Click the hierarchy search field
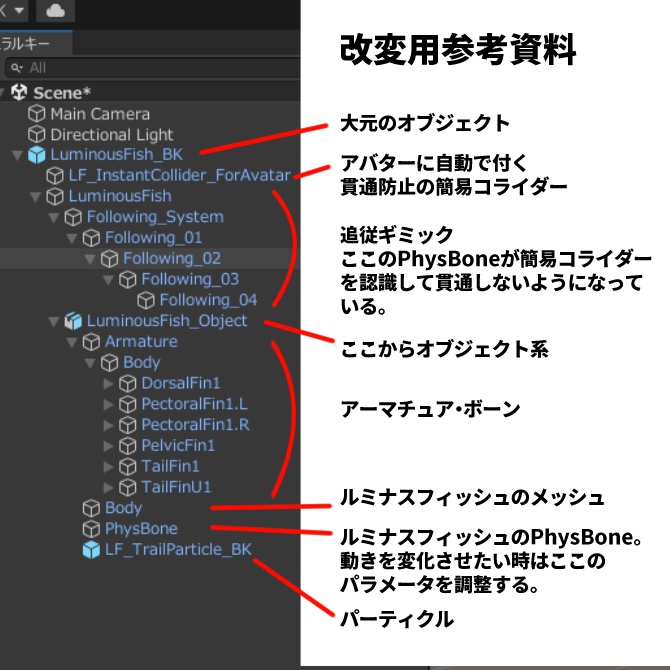This screenshot has height=670, width=670. (x=153, y=68)
